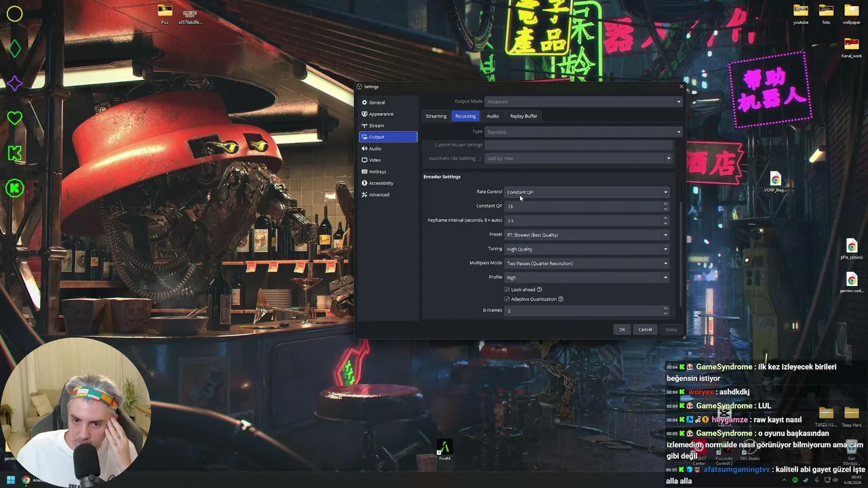Select Output in the settings sidebar

[388, 137]
